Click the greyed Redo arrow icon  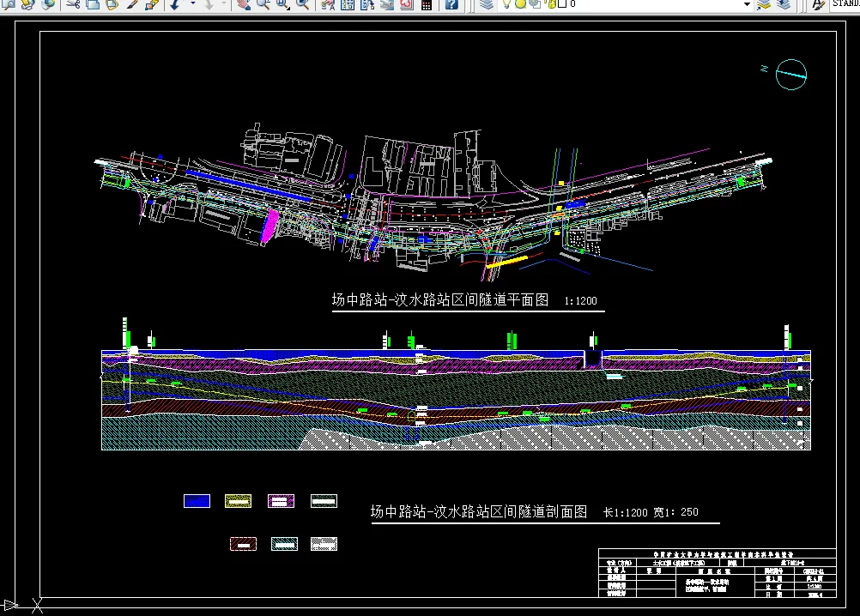pos(209,4)
